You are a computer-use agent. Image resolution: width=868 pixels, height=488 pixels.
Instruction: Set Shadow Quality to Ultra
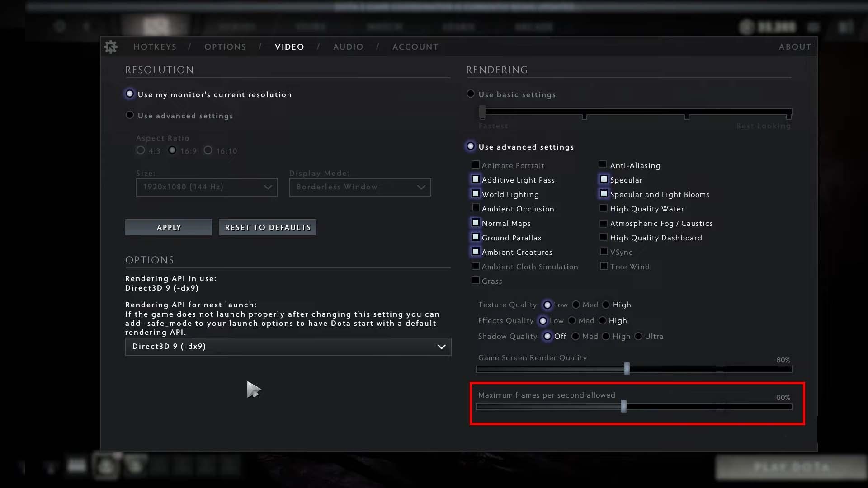pos(638,337)
